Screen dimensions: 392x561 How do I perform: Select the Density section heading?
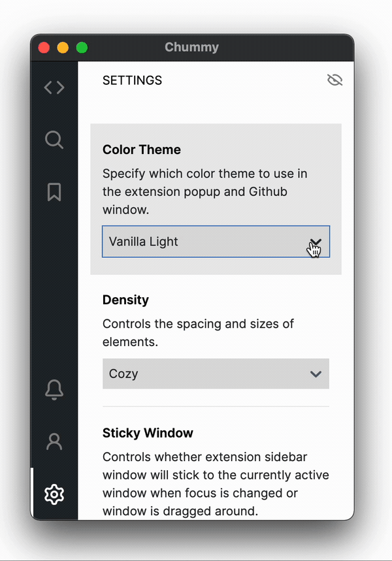[125, 300]
